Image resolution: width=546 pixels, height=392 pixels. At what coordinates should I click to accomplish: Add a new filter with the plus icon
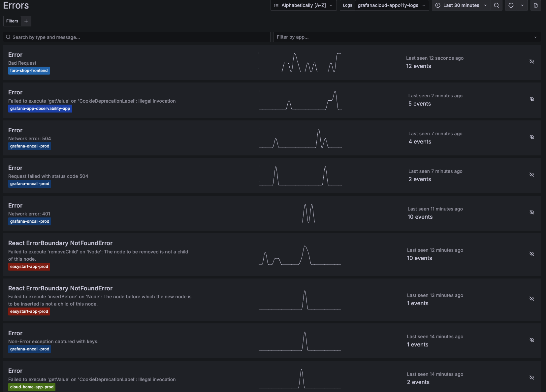click(26, 21)
